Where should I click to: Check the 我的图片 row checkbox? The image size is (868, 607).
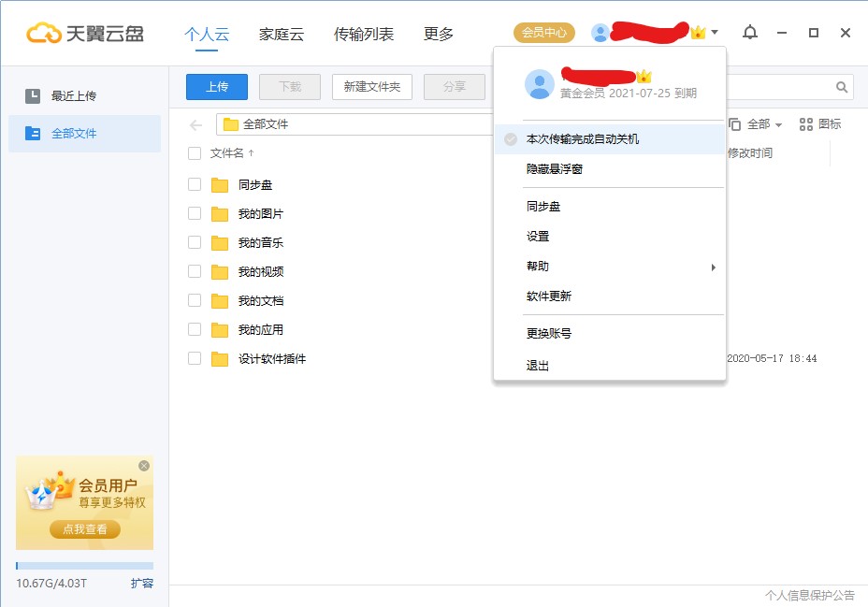(x=195, y=213)
